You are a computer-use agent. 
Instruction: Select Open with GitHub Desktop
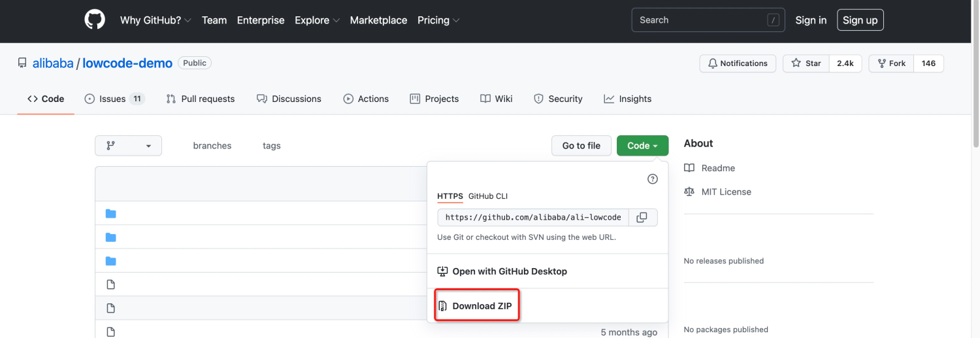point(502,271)
